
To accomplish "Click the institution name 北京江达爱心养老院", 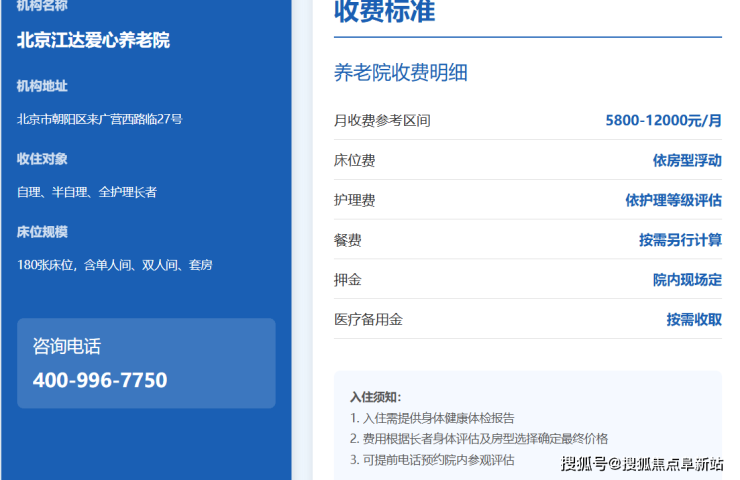I will [x=93, y=41].
